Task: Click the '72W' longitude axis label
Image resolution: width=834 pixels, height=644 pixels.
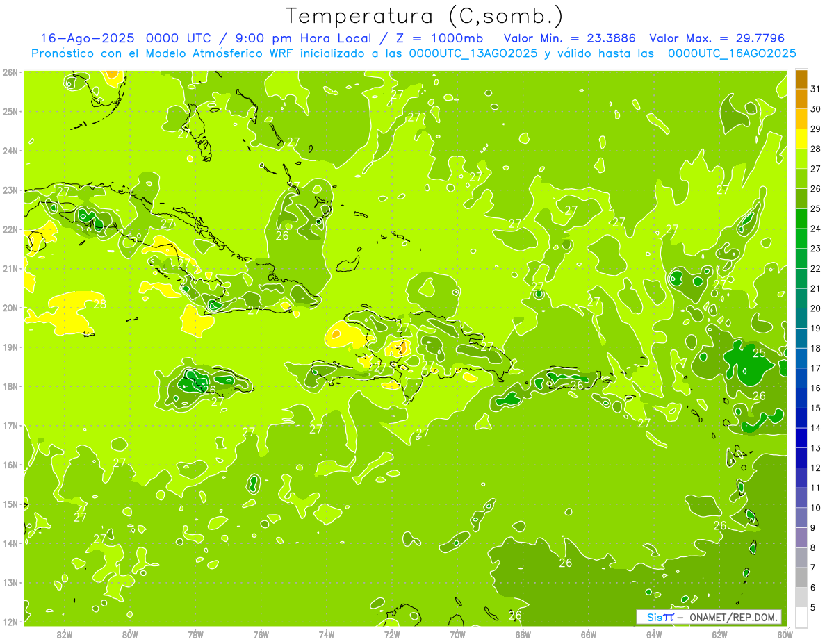Action: coord(392,634)
